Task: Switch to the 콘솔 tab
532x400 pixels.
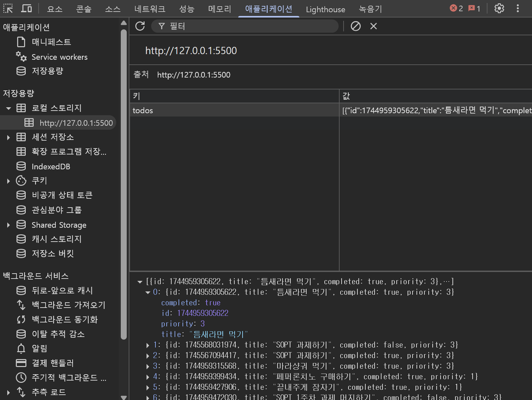Action: [84, 9]
